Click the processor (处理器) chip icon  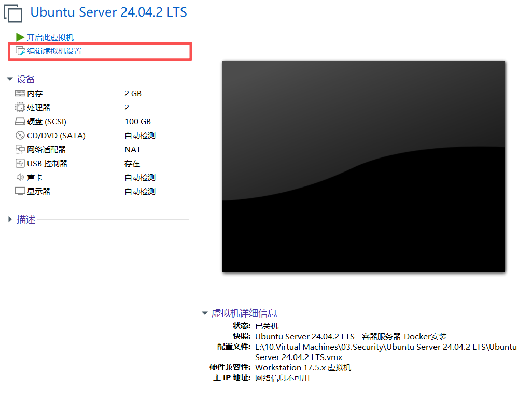pyautogui.click(x=20, y=107)
